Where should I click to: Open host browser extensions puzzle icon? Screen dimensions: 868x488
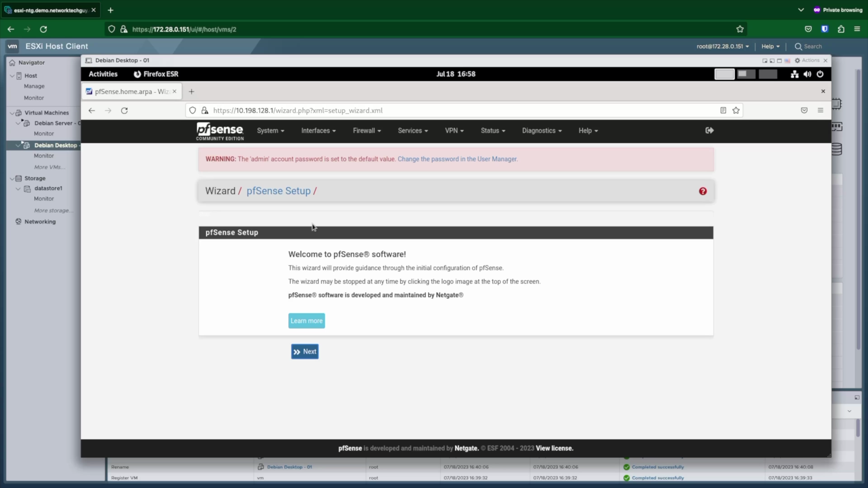click(841, 29)
